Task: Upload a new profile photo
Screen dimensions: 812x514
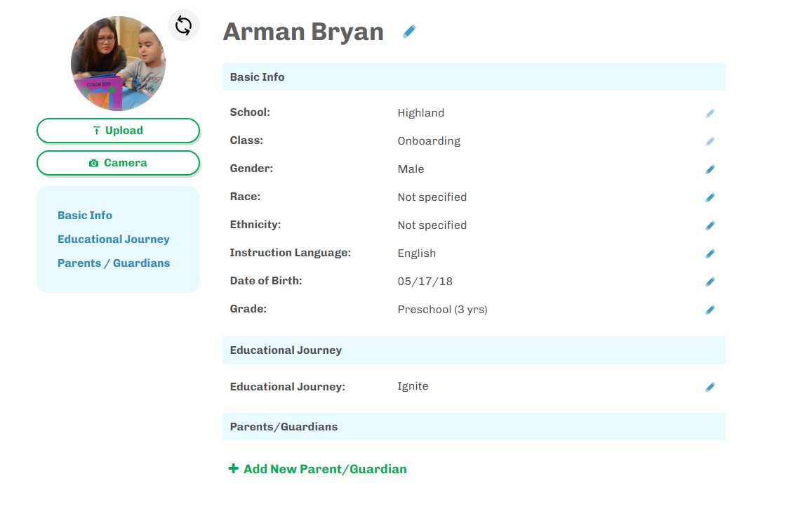Action: click(118, 131)
